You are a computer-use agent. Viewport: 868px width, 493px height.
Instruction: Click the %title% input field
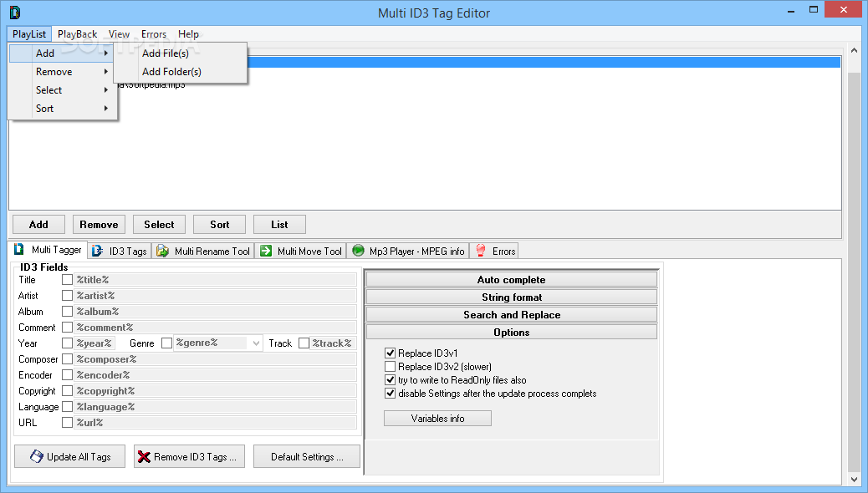216,279
